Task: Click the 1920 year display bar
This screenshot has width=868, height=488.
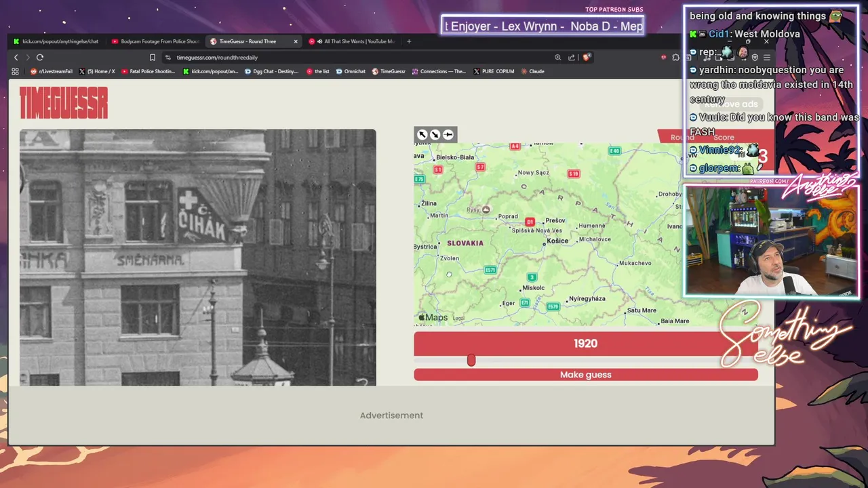Action: point(586,344)
